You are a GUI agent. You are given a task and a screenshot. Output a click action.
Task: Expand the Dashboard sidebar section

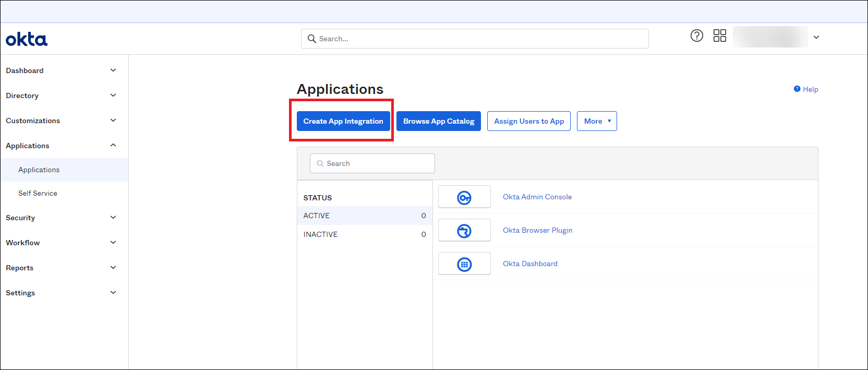click(x=113, y=70)
